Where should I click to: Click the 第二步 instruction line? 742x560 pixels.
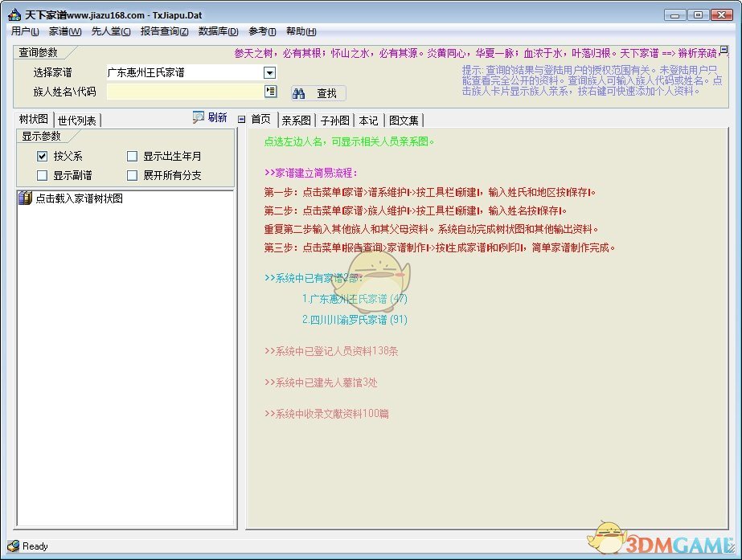click(x=415, y=211)
